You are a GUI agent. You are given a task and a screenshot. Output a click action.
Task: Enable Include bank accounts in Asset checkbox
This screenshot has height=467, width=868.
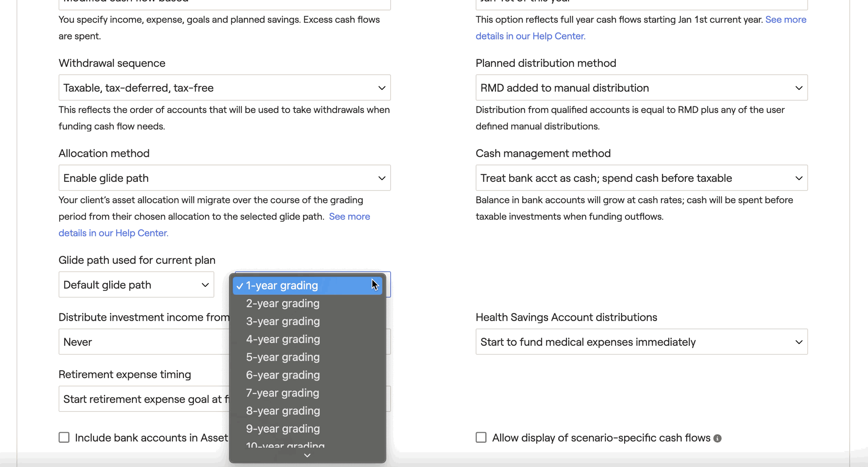pyautogui.click(x=64, y=437)
